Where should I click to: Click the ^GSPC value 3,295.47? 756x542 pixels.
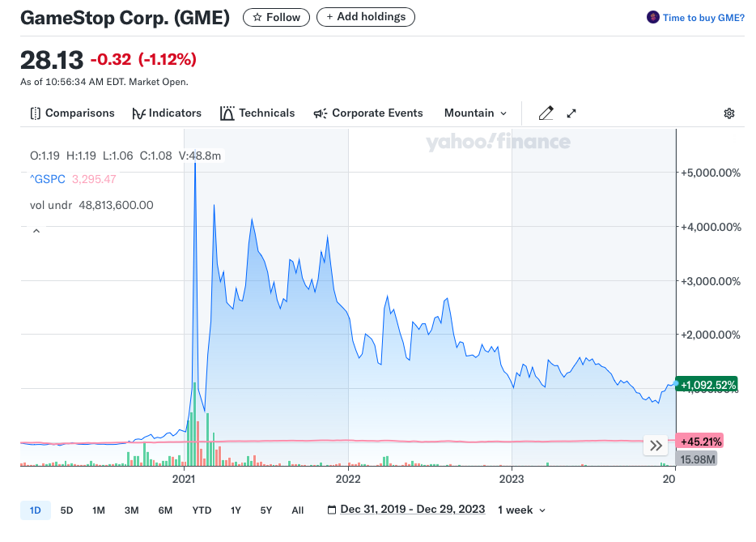94,179
